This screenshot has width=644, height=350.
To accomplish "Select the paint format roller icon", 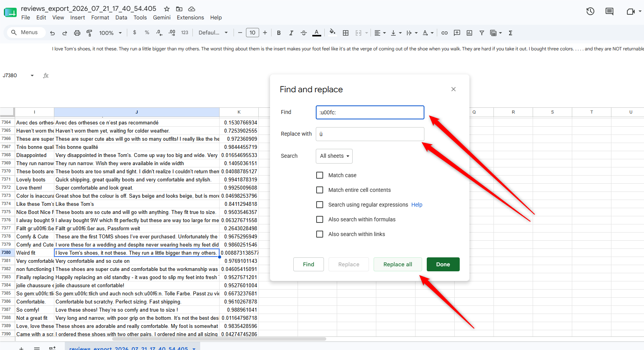I will [89, 33].
